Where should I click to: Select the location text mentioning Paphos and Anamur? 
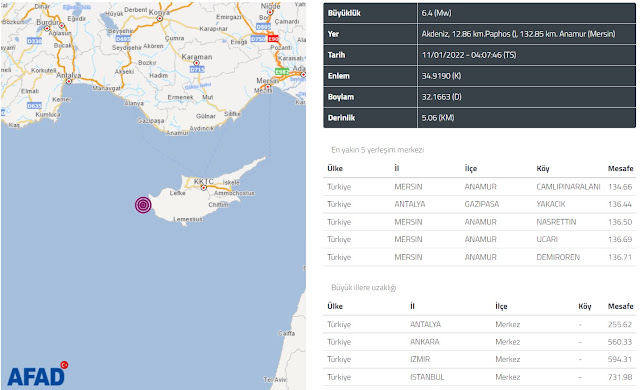coord(518,34)
